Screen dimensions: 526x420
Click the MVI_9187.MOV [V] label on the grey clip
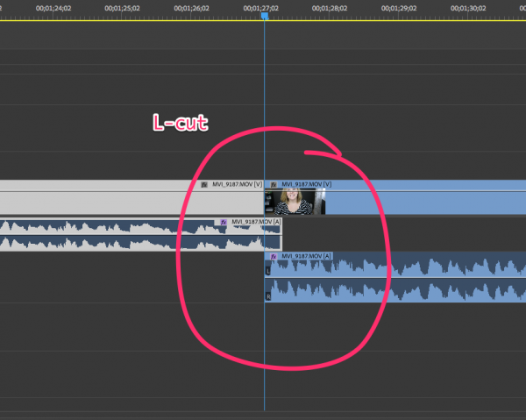pos(238,184)
